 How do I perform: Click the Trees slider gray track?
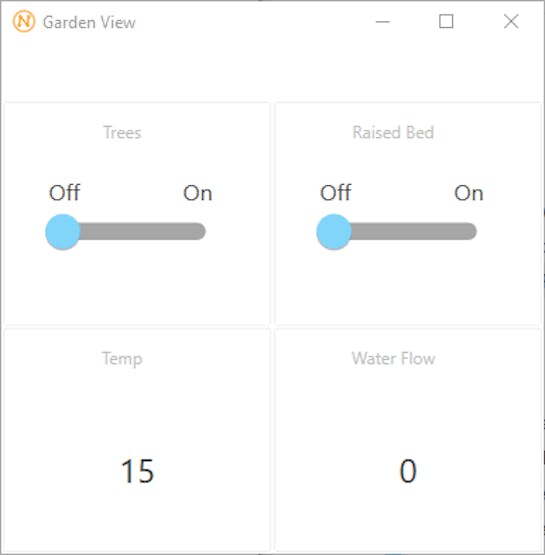[x=142, y=231]
